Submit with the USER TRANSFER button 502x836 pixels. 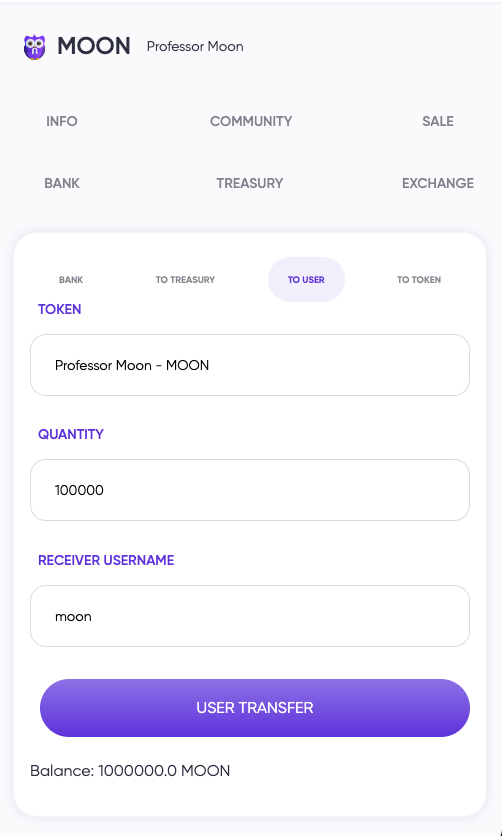point(255,708)
